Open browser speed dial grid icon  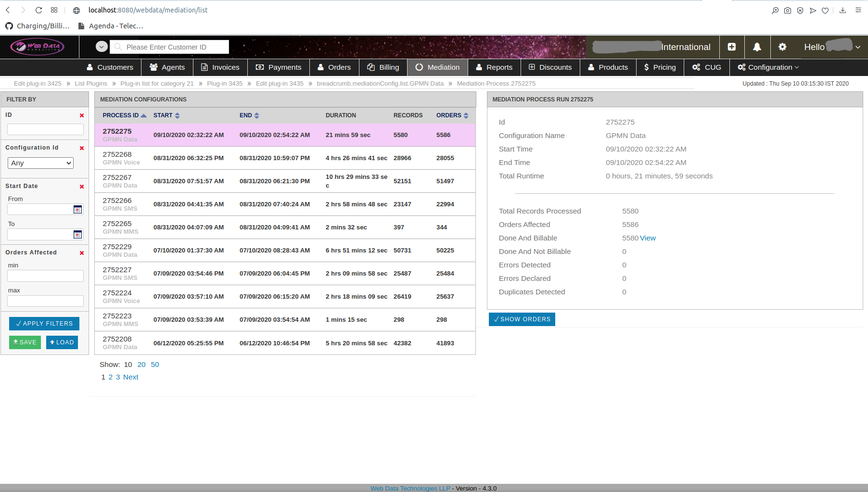[54, 10]
